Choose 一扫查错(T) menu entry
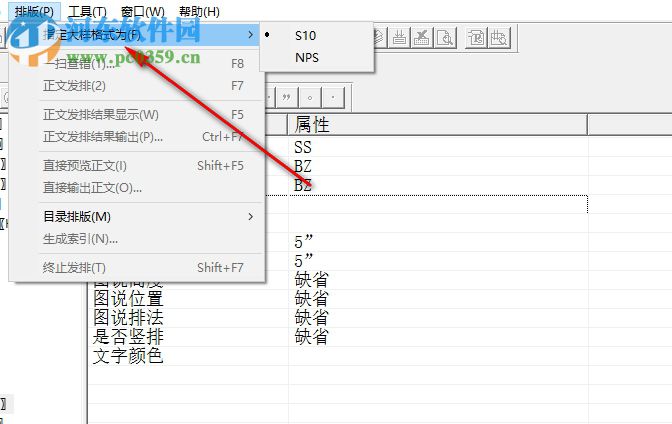672x424 pixels. (x=136, y=63)
